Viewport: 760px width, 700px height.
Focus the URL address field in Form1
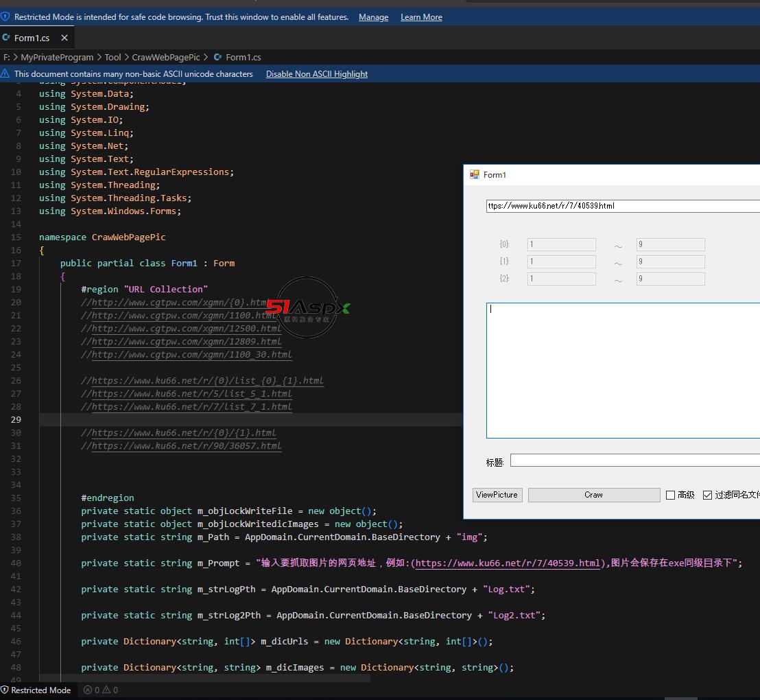[x=623, y=206]
